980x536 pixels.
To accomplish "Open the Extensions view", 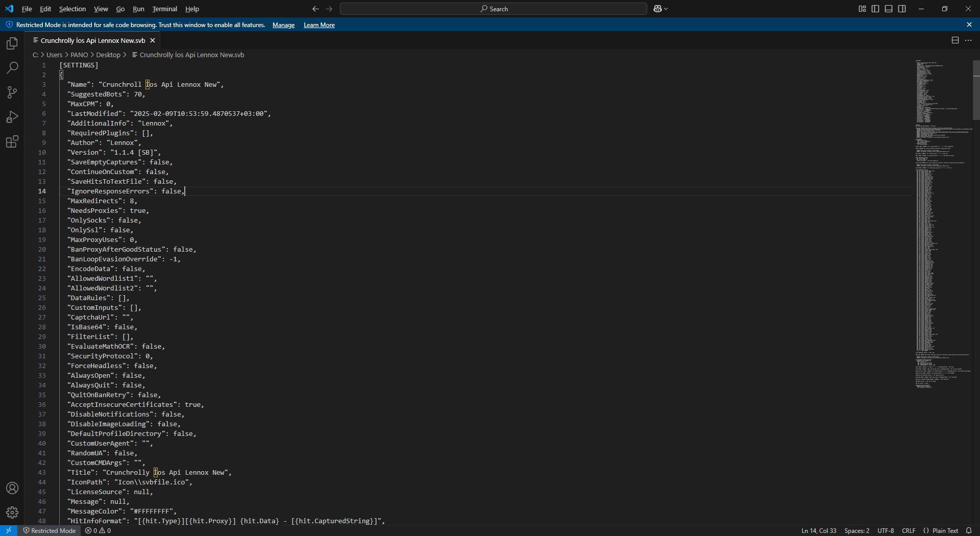I will point(12,141).
